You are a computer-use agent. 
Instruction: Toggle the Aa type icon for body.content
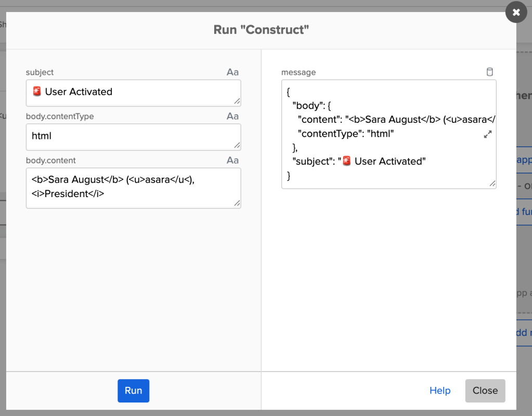(232, 161)
